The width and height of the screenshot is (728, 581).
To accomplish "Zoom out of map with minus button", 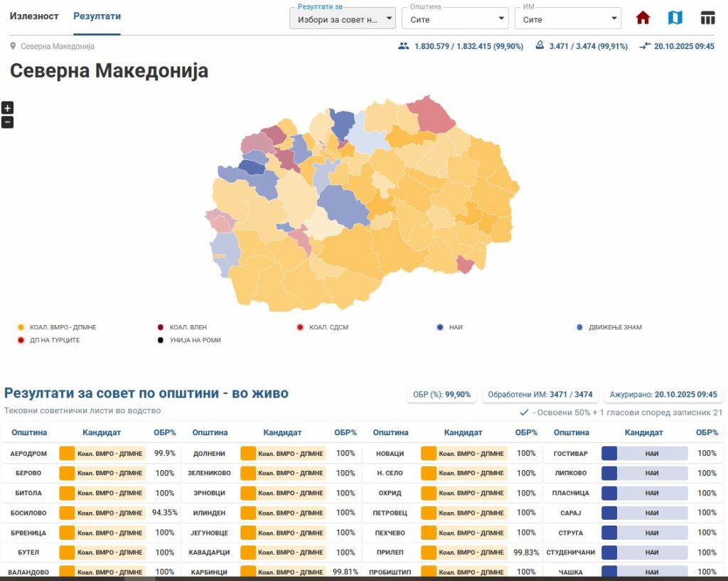I will (7, 122).
